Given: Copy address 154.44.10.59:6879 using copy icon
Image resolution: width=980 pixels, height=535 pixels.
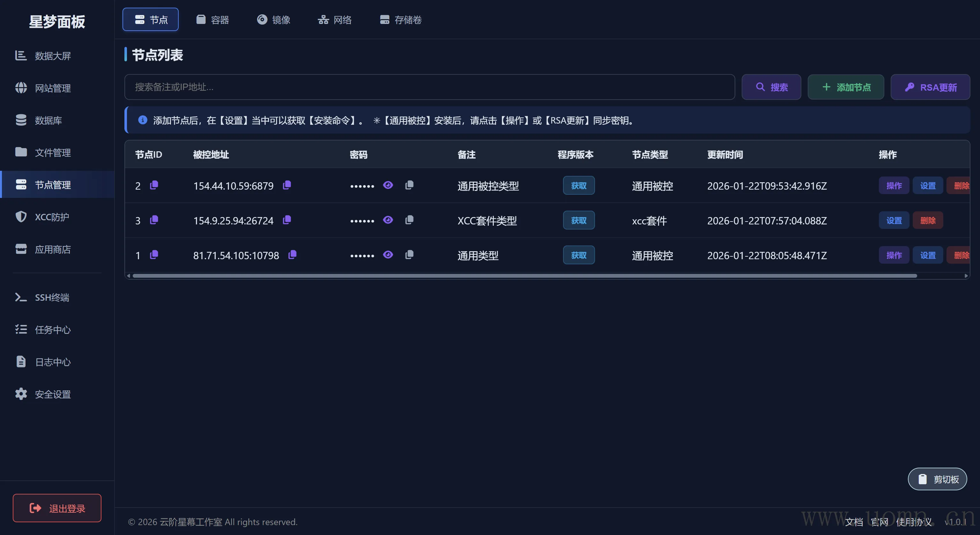Looking at the screenshot, I should [287, 185].
